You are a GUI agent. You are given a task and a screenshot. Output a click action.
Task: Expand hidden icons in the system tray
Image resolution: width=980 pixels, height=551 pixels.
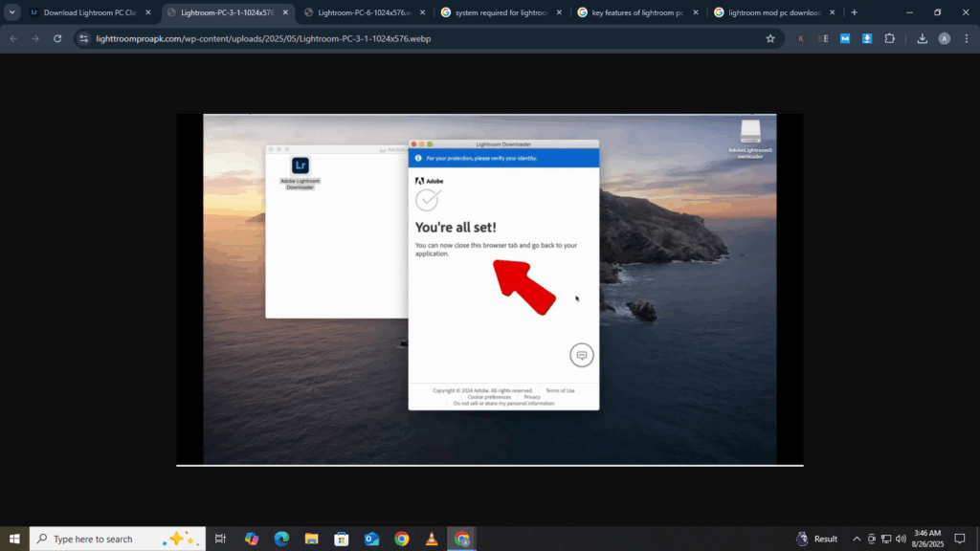856,539
